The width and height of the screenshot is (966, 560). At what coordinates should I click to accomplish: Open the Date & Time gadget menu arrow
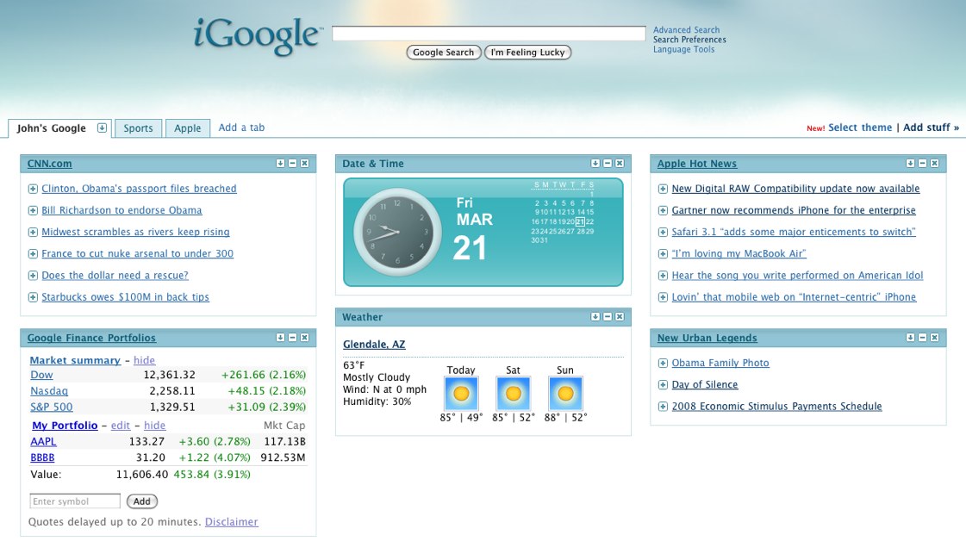tap(595, 163)
